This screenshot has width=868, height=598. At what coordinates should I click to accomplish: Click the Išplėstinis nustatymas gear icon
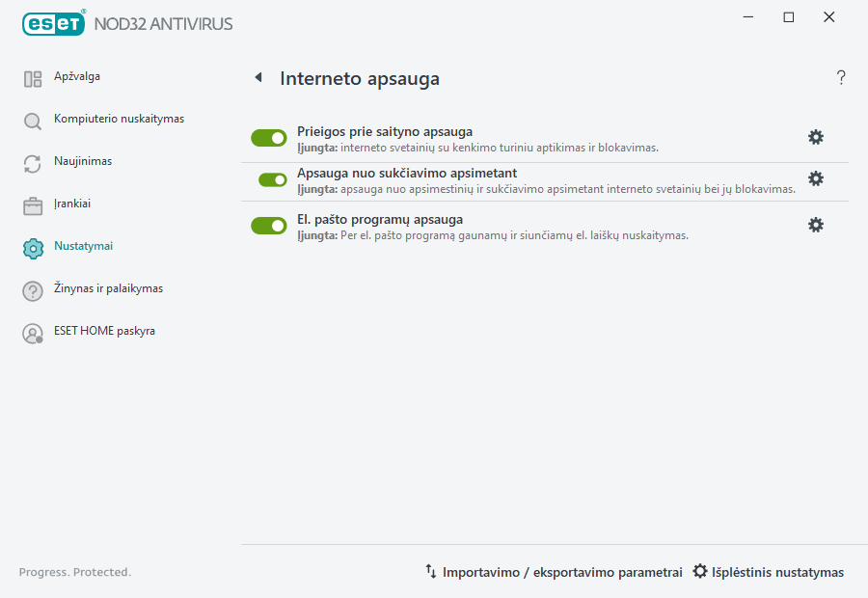tap(700, 571)
